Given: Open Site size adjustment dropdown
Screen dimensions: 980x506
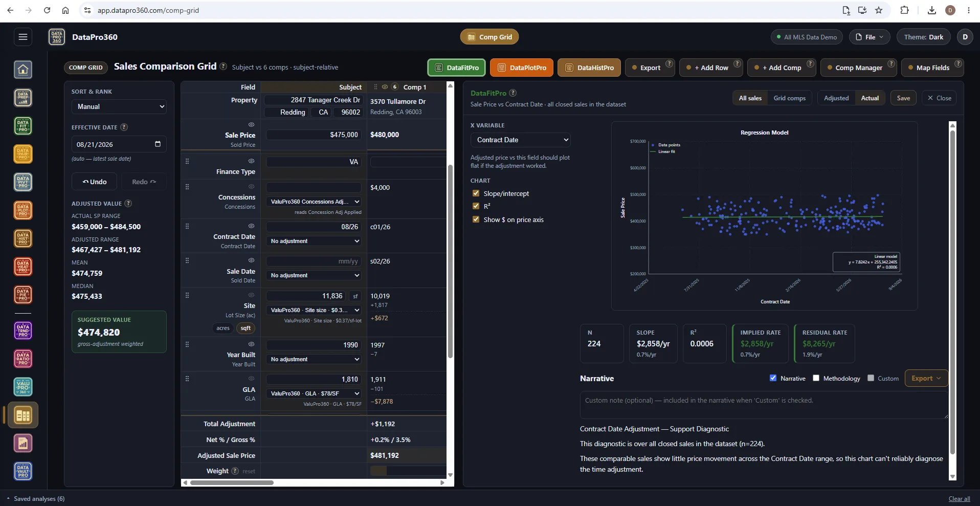Looking at the screenshot, I should [x=315, y=310].
